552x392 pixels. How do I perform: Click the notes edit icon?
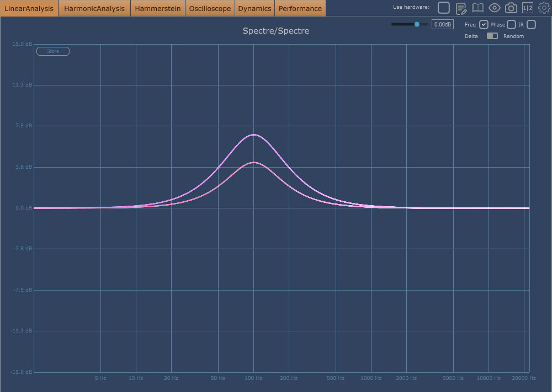[461, 8]
